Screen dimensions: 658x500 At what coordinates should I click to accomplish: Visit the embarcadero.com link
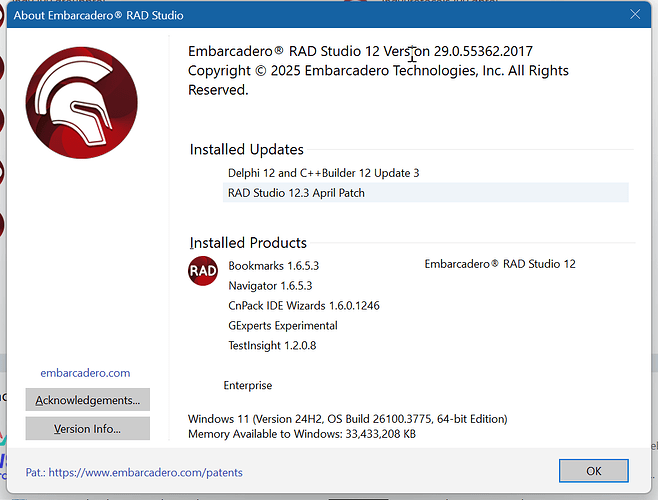[x=85, y=373]
